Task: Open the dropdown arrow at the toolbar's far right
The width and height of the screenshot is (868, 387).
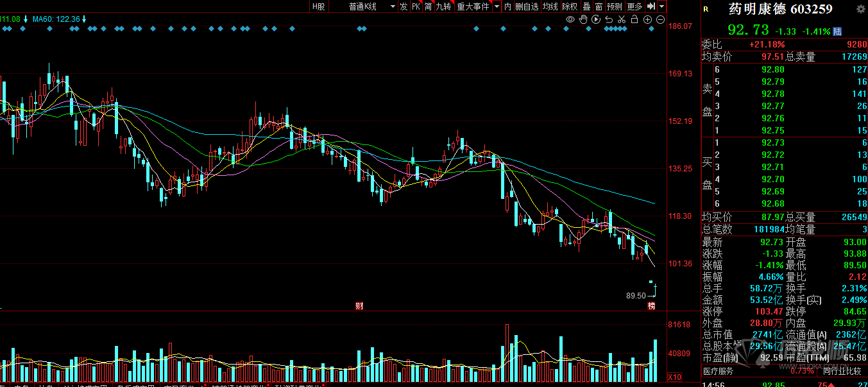Action: click(661, 6)
